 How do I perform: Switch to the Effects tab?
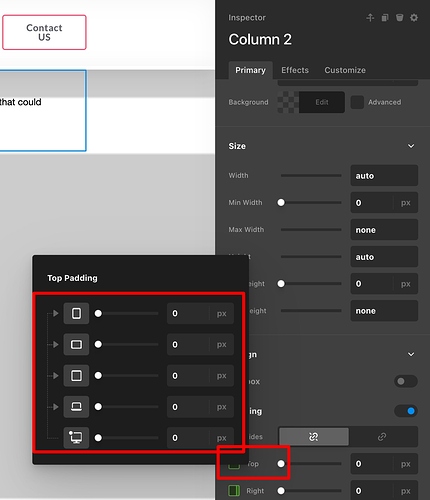click(295, 70)
